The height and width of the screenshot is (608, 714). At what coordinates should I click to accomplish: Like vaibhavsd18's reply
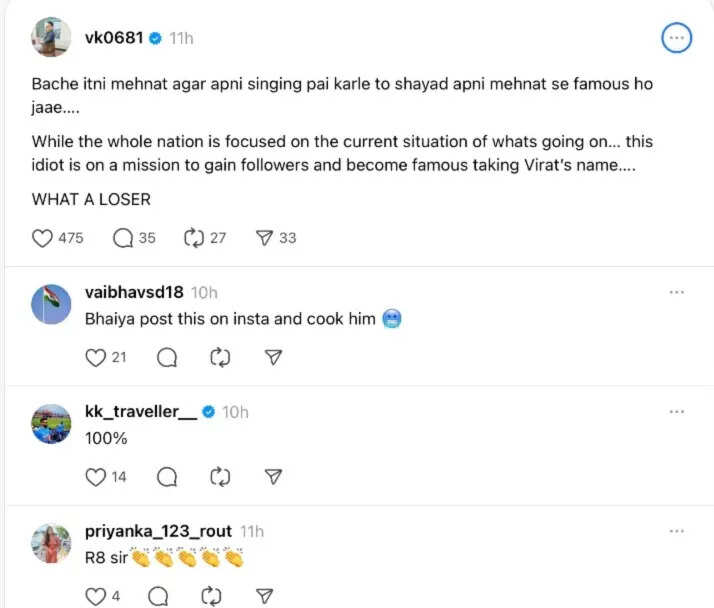coord(96,357)
